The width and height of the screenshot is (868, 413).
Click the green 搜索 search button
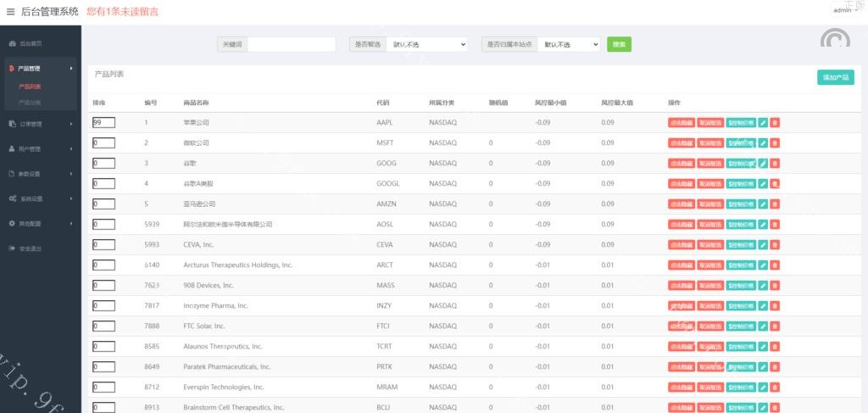coord(619,44)
